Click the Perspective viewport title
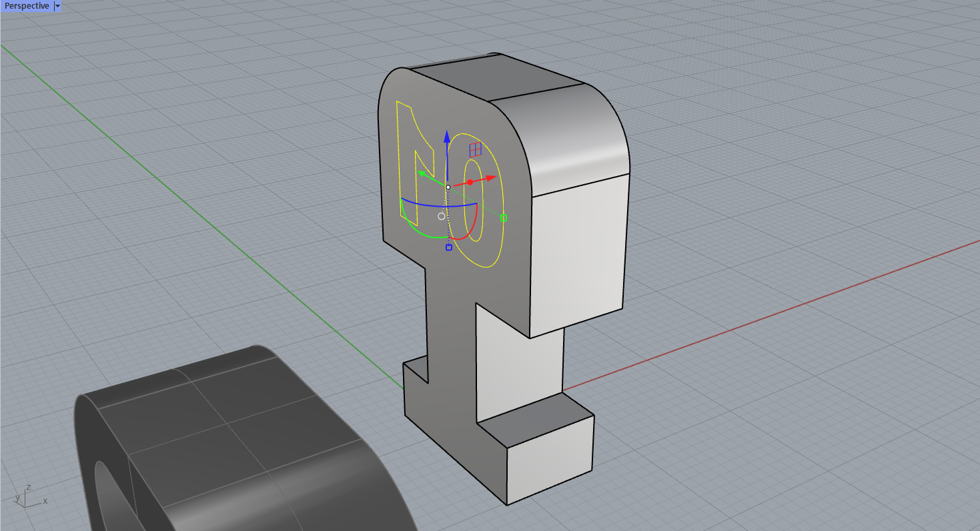Image resolution: width=980 pixels, height=531 pixels. pyautogui.click(x=27, y=5)
